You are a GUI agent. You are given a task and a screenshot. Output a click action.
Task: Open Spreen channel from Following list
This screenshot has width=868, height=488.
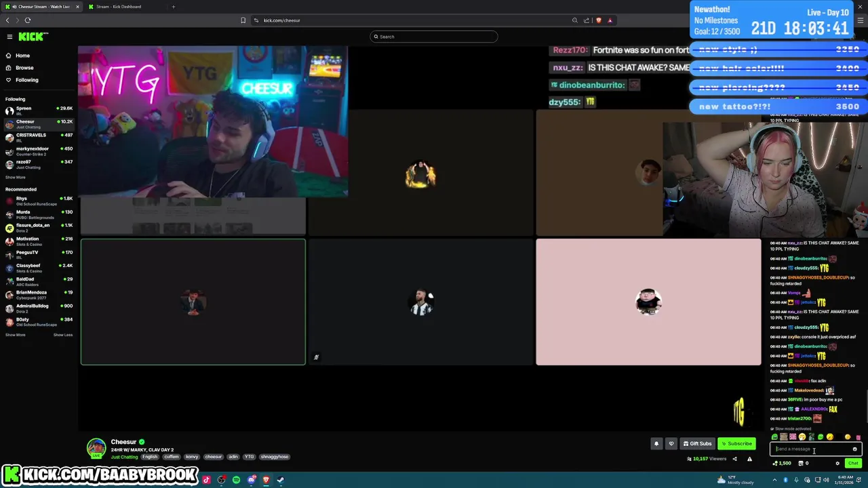tap(39, 110)
